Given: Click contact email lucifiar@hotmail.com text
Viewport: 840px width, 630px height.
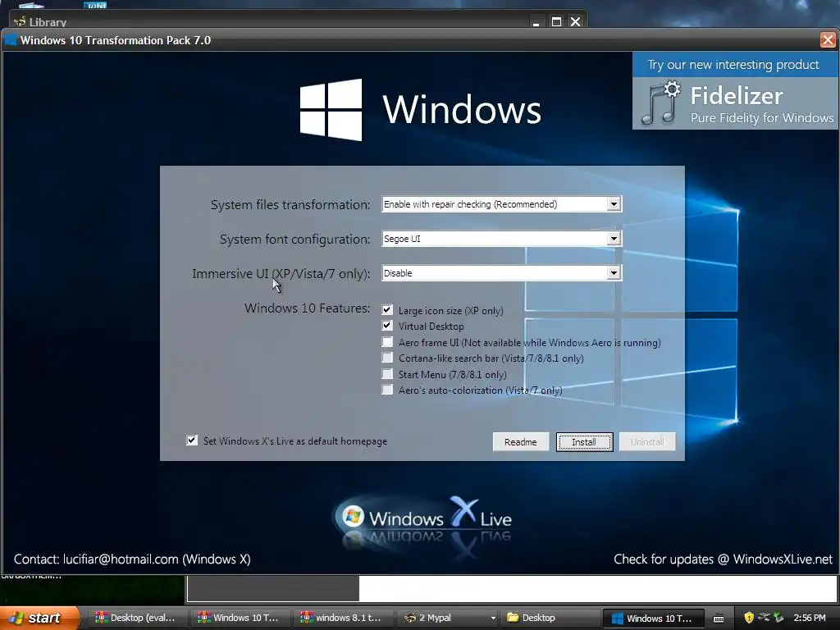Looking at the screenshot, I should coord(121,559).
